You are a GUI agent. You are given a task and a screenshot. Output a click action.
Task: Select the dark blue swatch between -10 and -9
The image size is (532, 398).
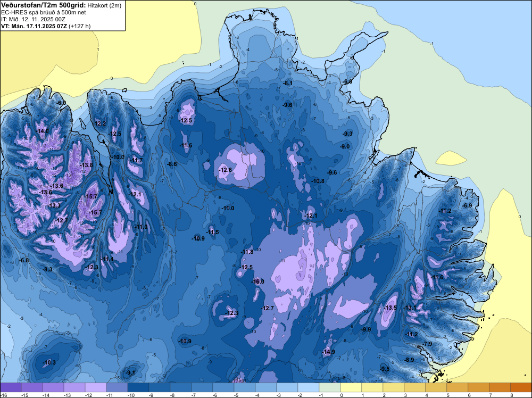click(138, 387)
